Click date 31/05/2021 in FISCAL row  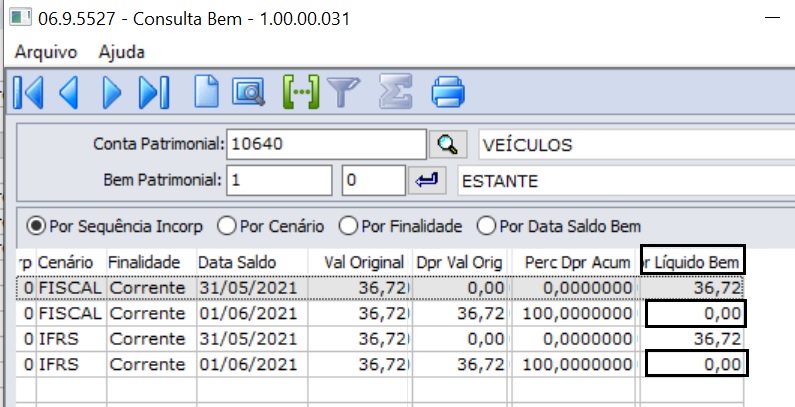pos(252,288)
